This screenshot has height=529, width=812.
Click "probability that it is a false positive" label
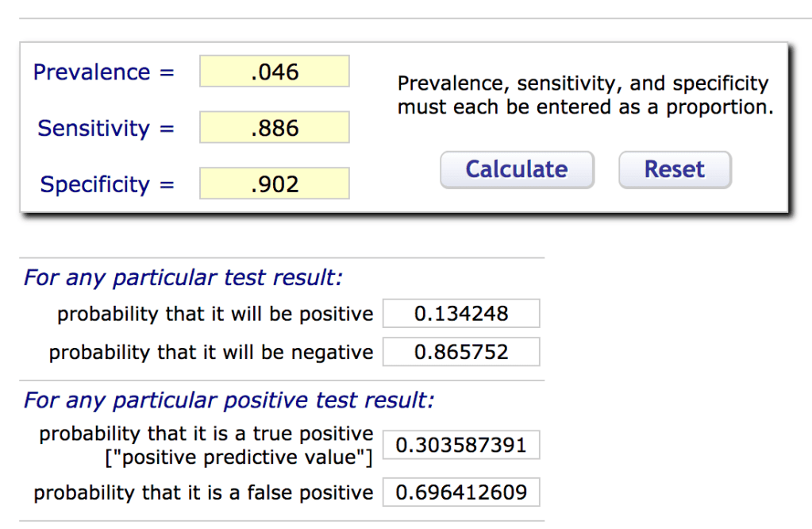pos(203,493)
